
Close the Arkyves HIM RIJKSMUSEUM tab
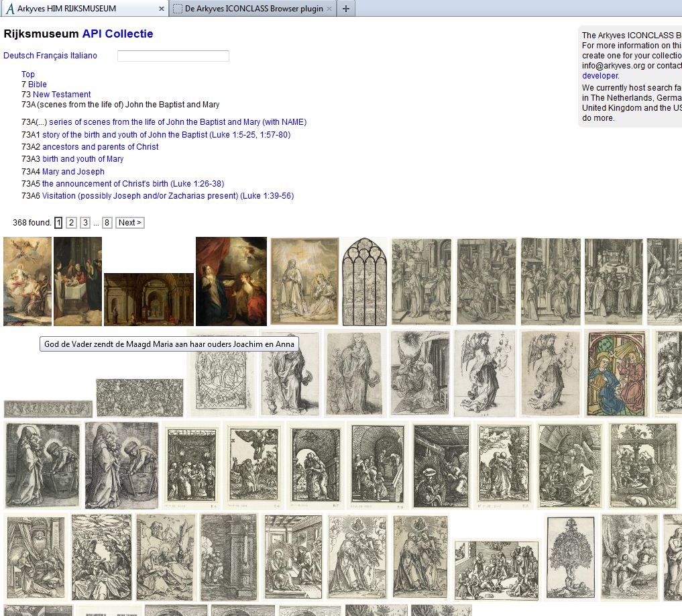162,9
